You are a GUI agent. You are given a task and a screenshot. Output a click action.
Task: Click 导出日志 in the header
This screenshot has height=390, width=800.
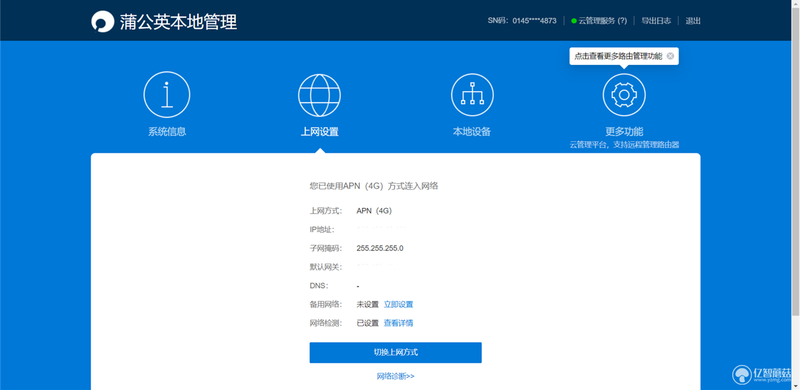click(x=656, y=21)
